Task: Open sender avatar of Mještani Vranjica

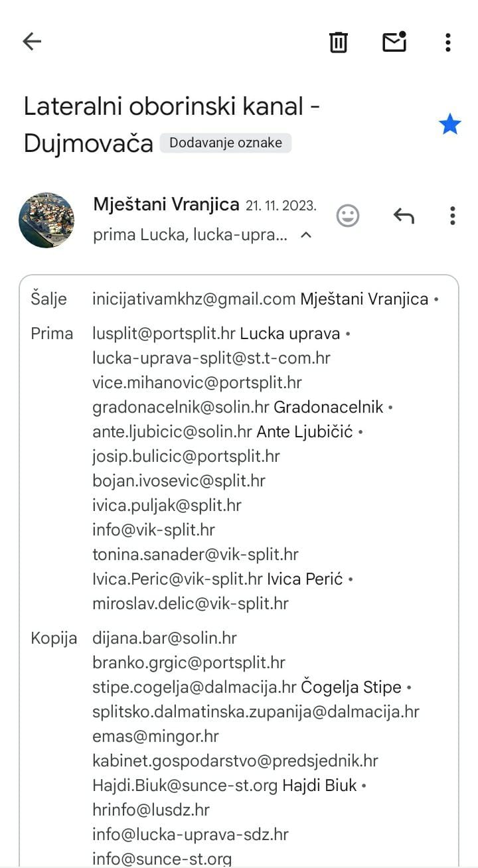Action: [46, 220]
